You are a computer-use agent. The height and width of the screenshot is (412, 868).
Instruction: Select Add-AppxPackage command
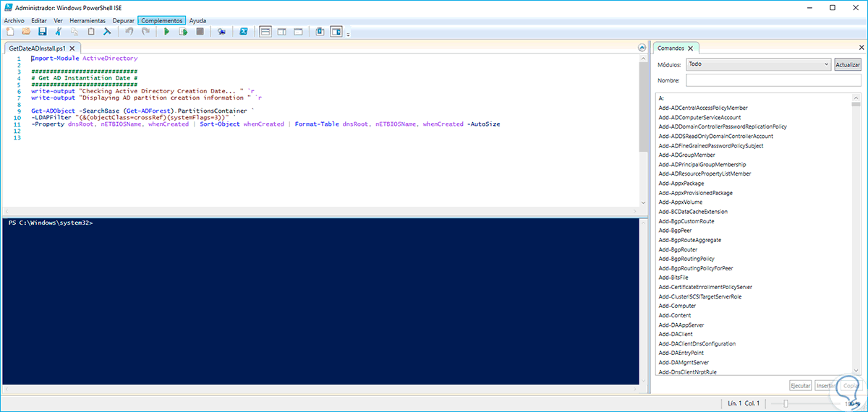point(681,183)
